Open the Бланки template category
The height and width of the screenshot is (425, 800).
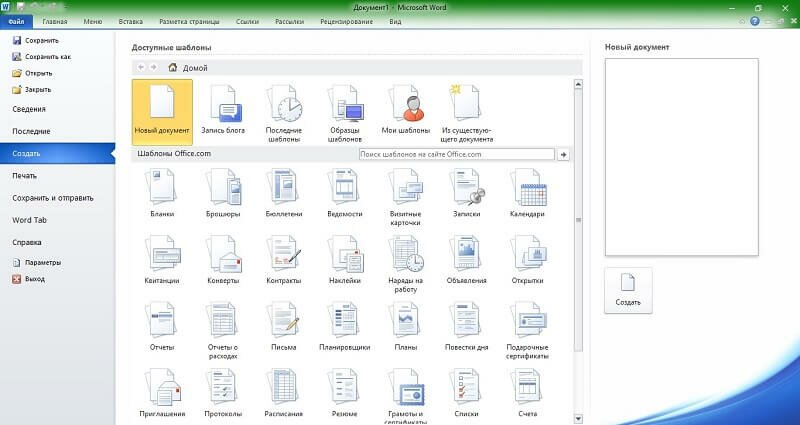point(162,193)
